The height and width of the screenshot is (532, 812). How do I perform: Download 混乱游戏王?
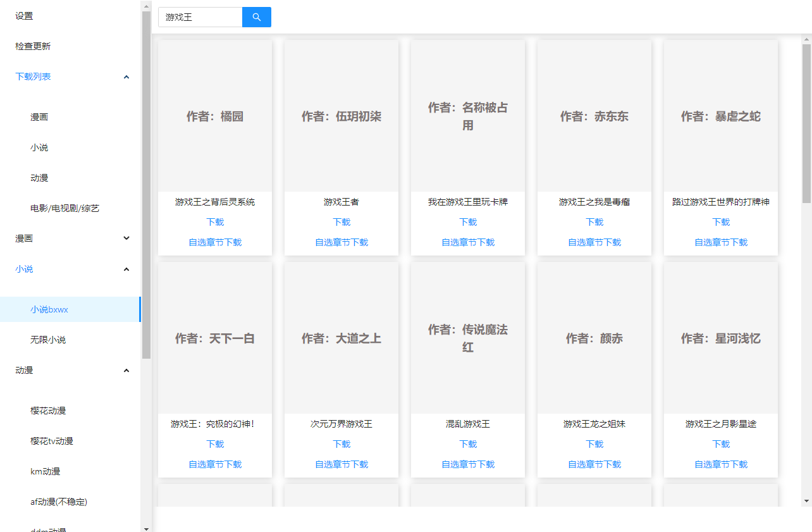coord(467,443)
